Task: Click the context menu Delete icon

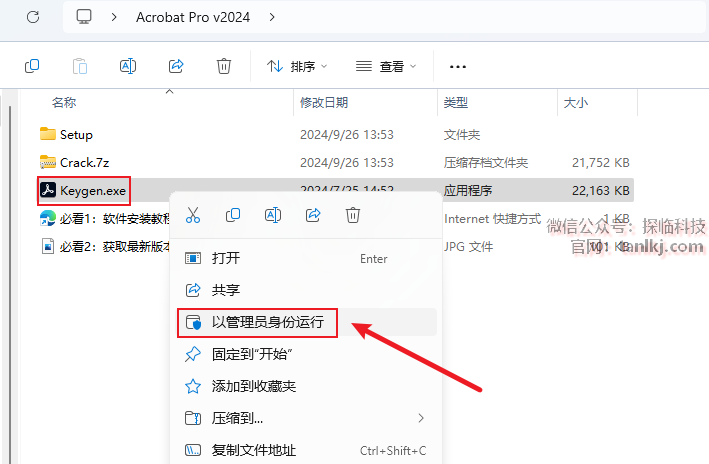Action: tap(353, 215)
